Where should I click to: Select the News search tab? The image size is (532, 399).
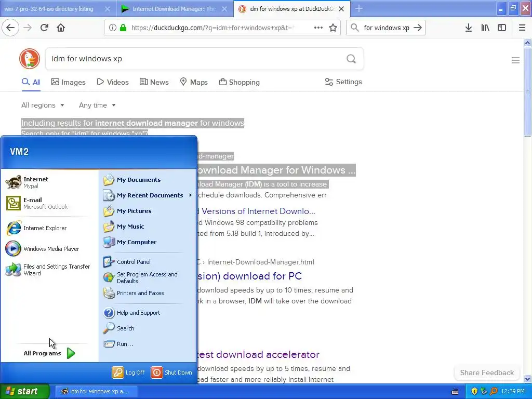[x=154, y=82]
